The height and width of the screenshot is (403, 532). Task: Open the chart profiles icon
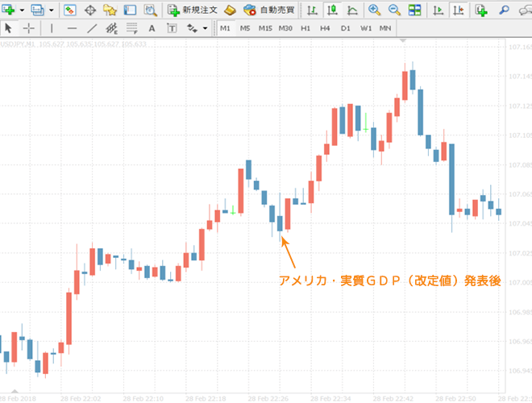point(37,10)
